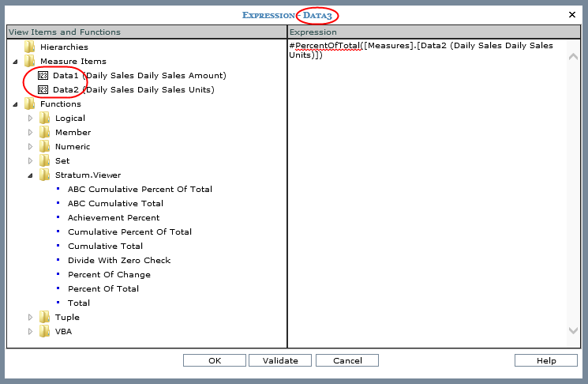
Task: Select ABC Cumulative Percent Of Total function
Action: click(140, 189)
